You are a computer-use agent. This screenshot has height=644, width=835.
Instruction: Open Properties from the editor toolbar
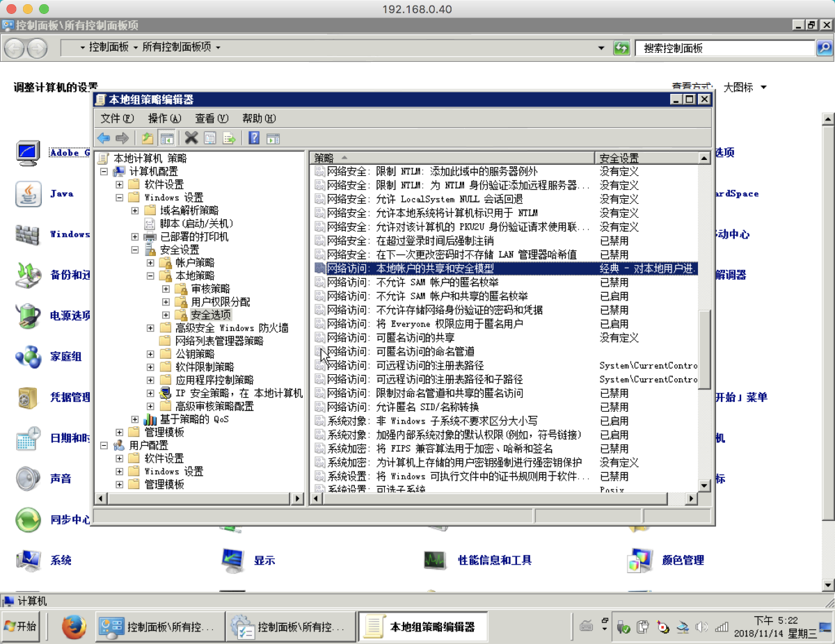pyautogui.click(x=210, y=138)
